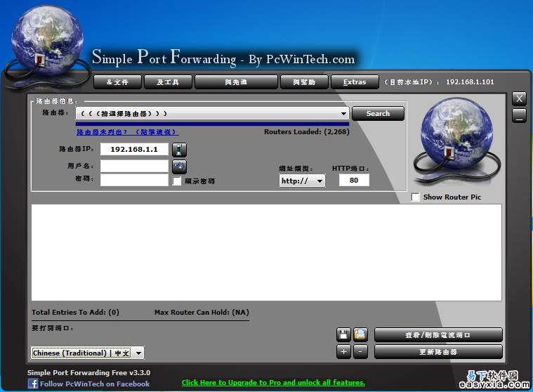Enable the Show Router Pic checkbox
The width and height of the screenshot is (533, 392).
click(416, 197)
